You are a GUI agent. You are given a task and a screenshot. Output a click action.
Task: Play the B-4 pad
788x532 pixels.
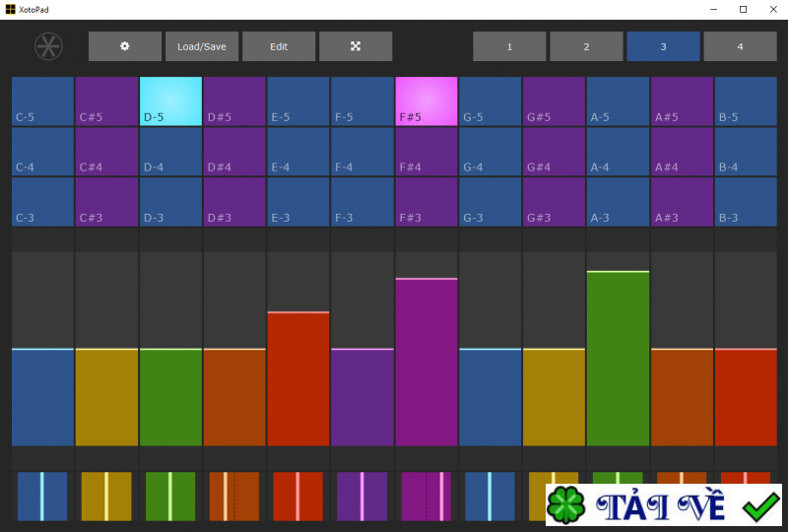[x=746, y=152]
